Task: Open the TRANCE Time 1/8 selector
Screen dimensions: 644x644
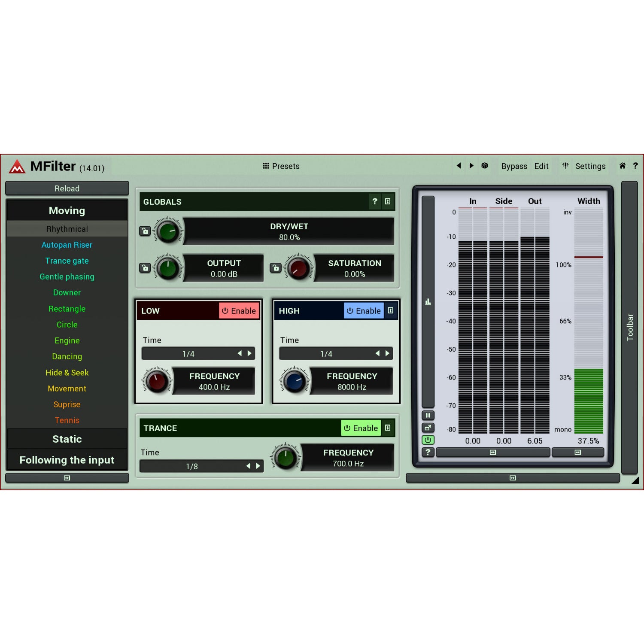Action: pos(201,466)
